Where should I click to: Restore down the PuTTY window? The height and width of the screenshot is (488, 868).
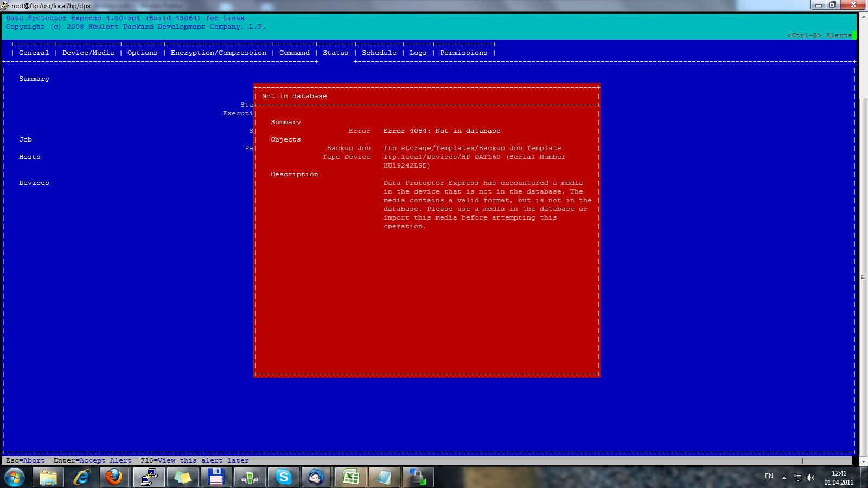[832, 5]
